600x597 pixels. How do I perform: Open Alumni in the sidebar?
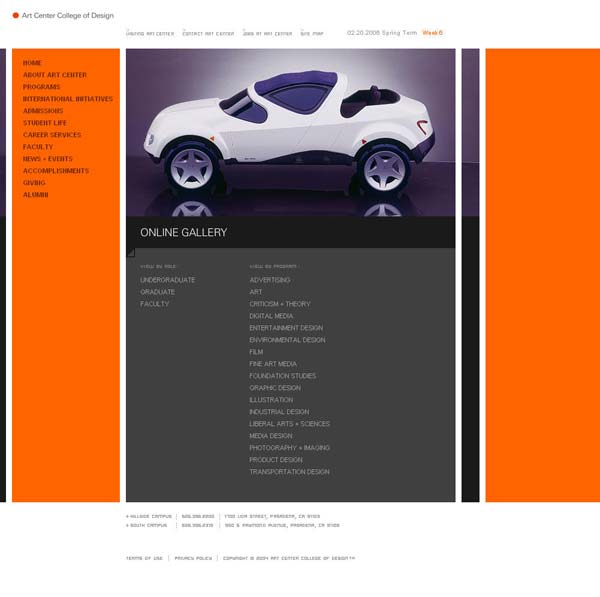pyautogui.click(x=36, y=194)
